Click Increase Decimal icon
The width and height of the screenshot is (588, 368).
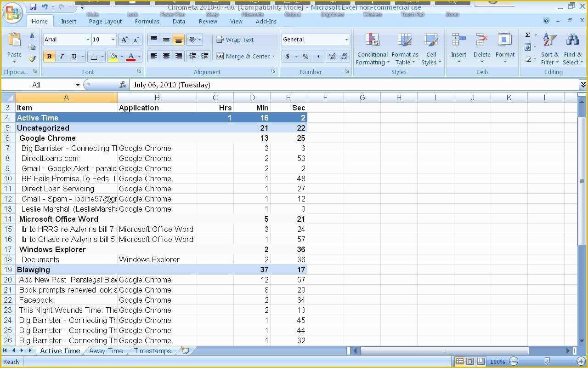pos(332,57)
